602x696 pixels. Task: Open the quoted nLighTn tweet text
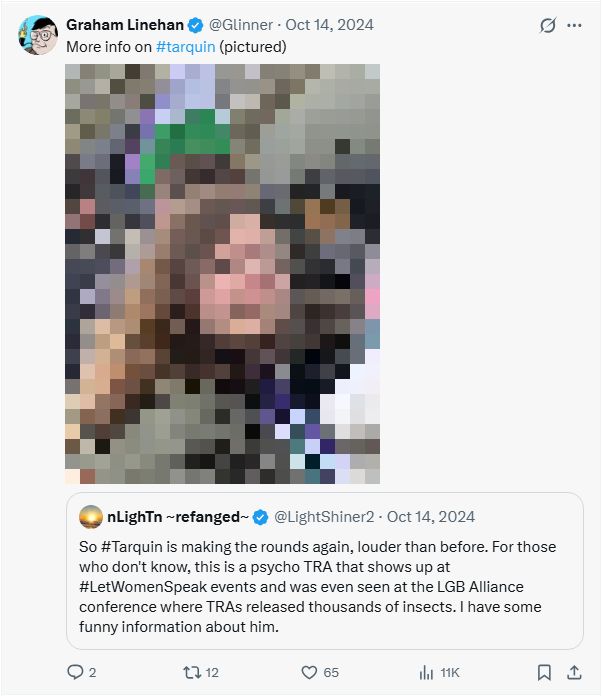coord(317,586)
